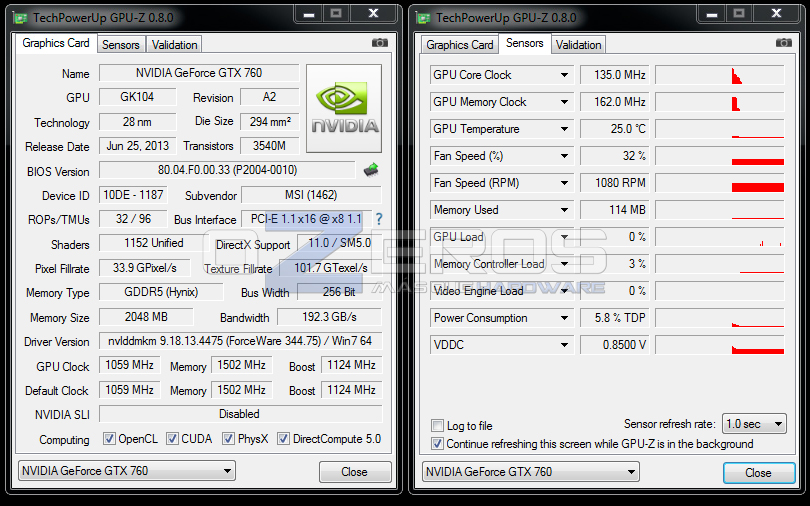Switch to Sensors tab in left window

(121, 45)
